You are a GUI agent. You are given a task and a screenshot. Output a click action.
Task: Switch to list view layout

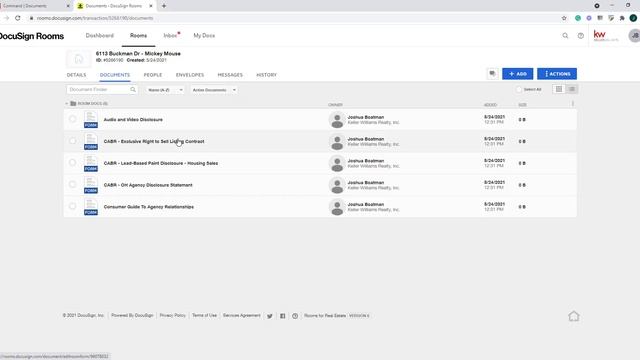tap(572, 89)
